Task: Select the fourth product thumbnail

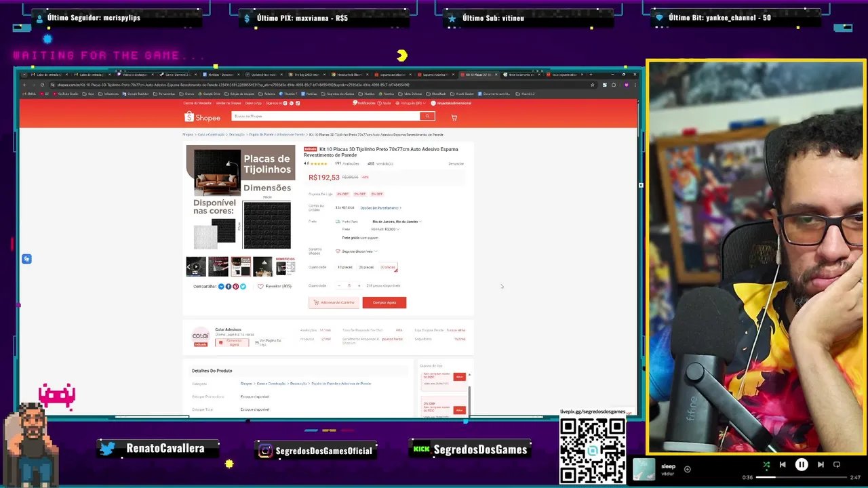Action: tap(263, 266)
